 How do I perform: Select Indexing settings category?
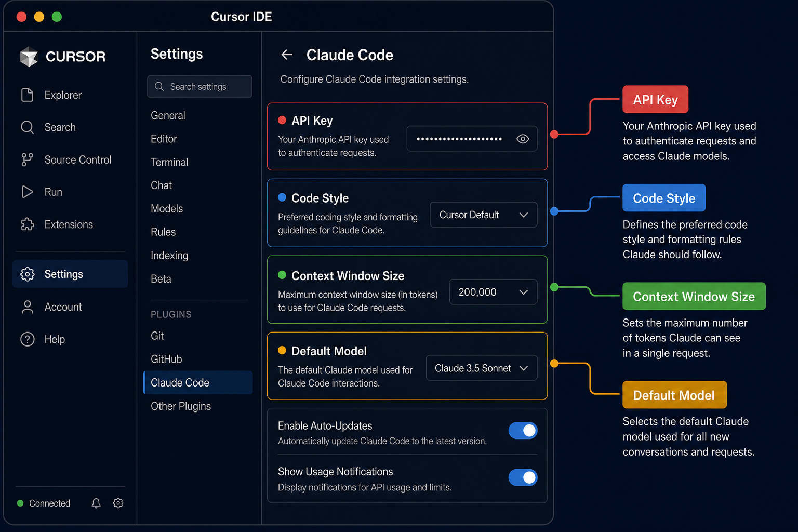(169, 255)
